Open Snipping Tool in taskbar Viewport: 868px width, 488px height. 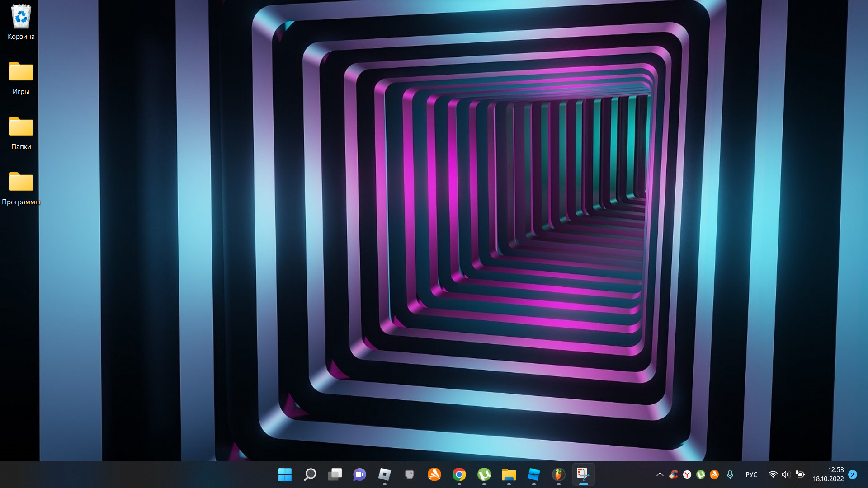(583, 474)
